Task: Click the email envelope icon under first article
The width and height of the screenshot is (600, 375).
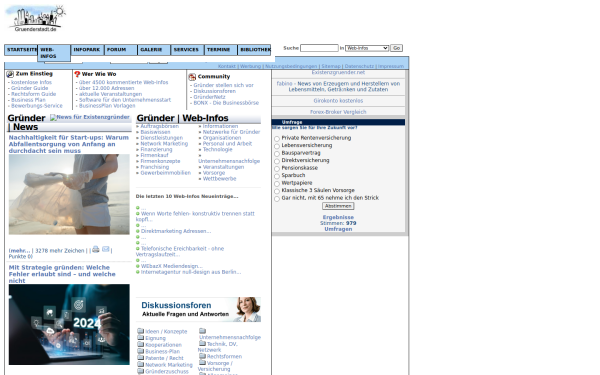Action: tap(106, 249)
